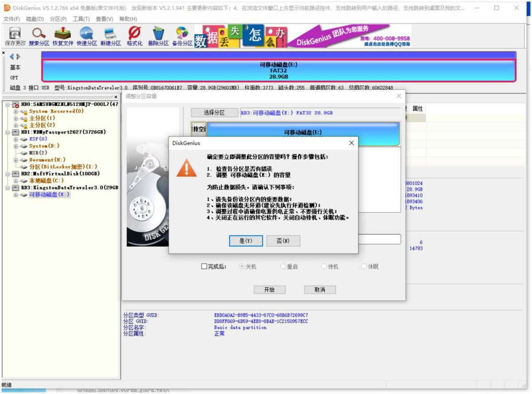Screen dimensions: 532x394
Task: Open the 备份分区 backup tool
Action: [x=182, y=35]
